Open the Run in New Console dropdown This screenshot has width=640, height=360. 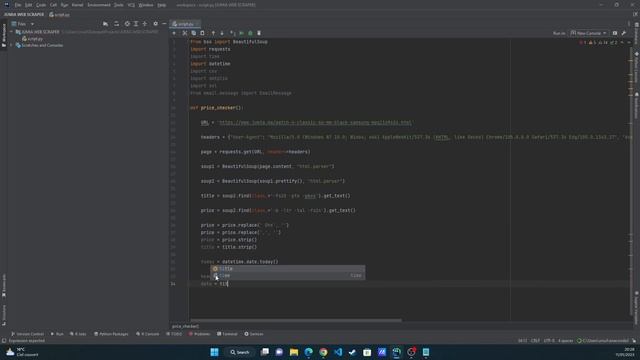(589, 33)
